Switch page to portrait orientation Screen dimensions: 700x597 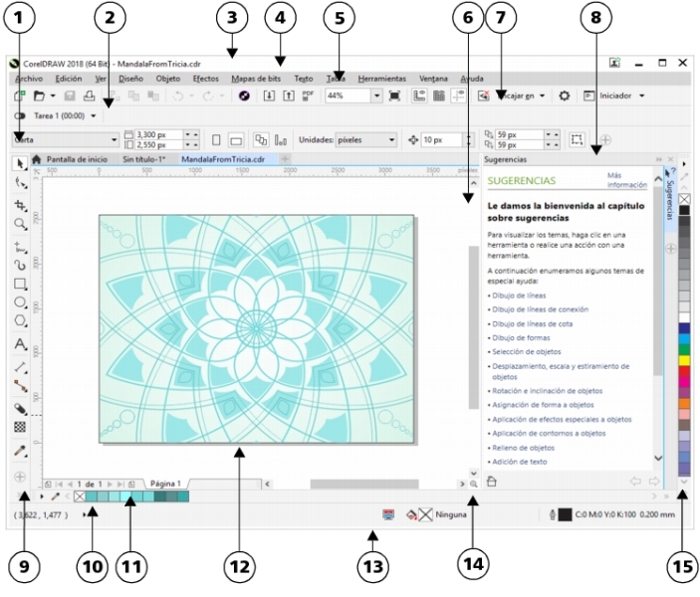click(216, 140)
